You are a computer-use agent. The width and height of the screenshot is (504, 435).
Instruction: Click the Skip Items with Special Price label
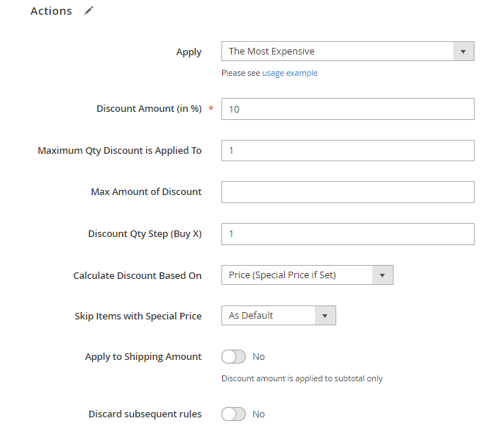point(138,316)
